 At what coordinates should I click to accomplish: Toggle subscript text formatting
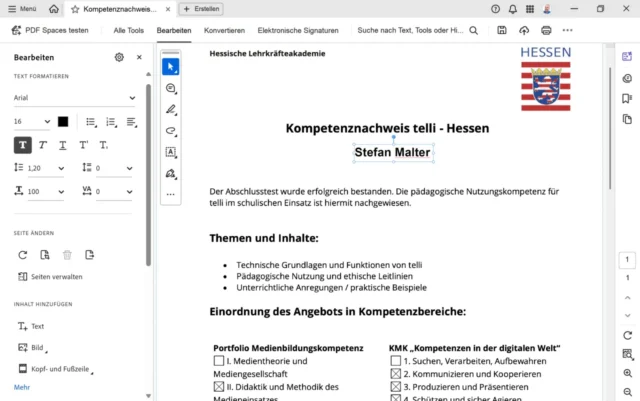tap(103, 145)
